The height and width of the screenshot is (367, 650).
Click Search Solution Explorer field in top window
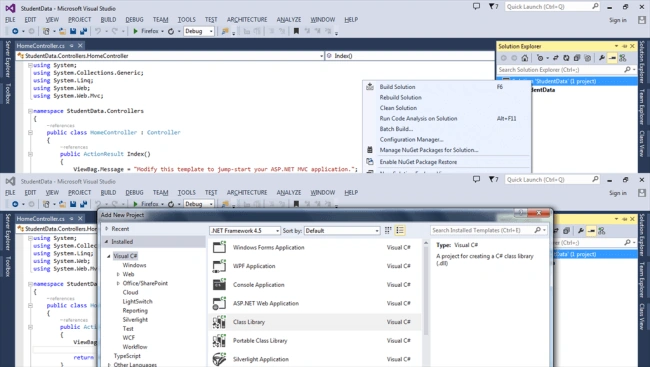tap(567, 70)
